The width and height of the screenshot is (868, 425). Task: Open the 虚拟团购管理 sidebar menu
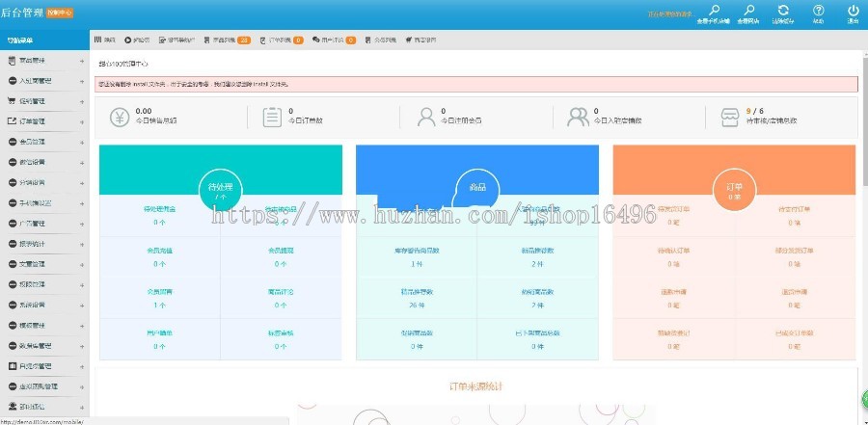[x=44, y=386]
